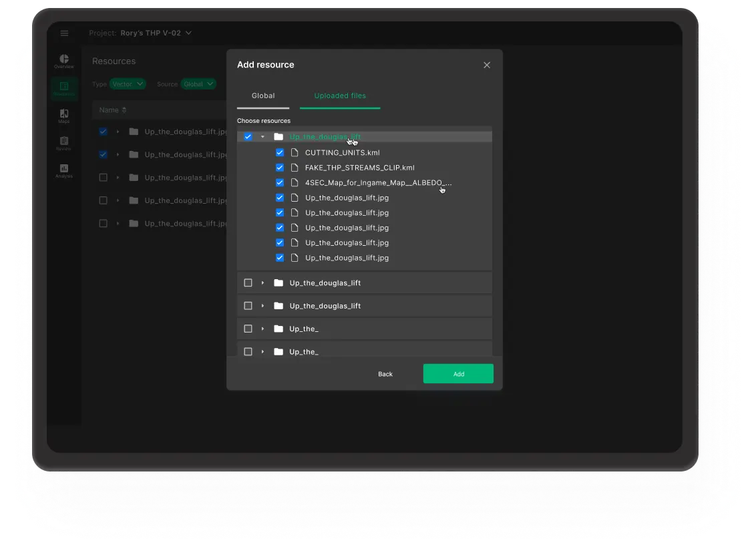Image resolution: width=756 pixels, height=553 pixels.
Task: Click the Name column sort icon
Action: 124,110
